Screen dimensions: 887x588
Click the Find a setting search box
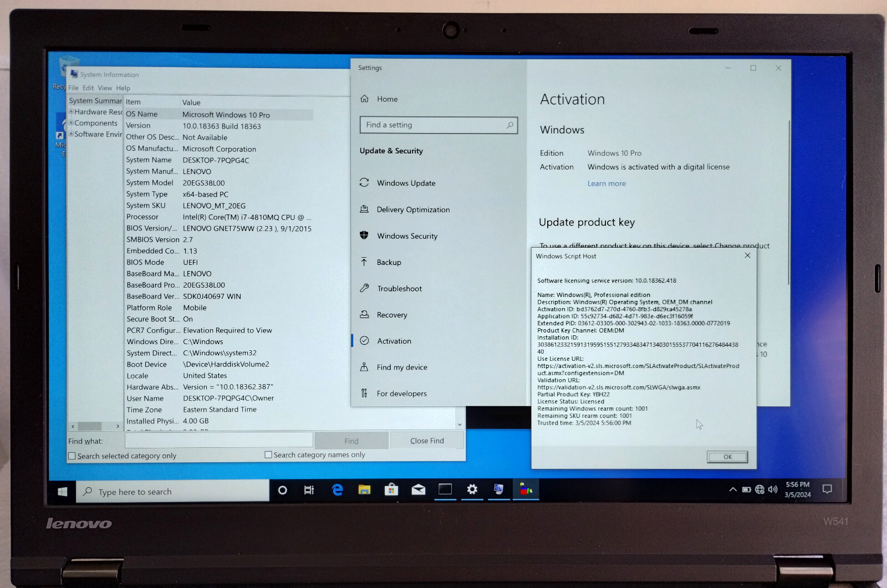(439, 125)
